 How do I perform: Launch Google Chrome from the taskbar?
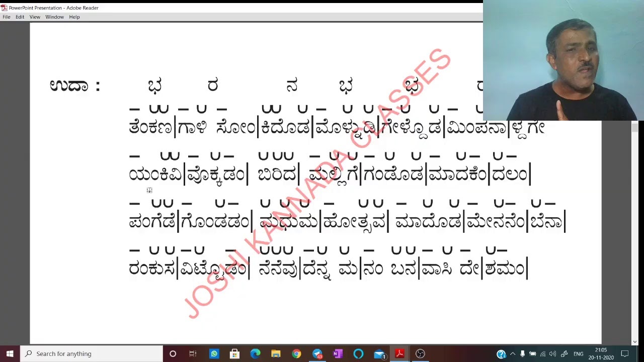[296, 353]
